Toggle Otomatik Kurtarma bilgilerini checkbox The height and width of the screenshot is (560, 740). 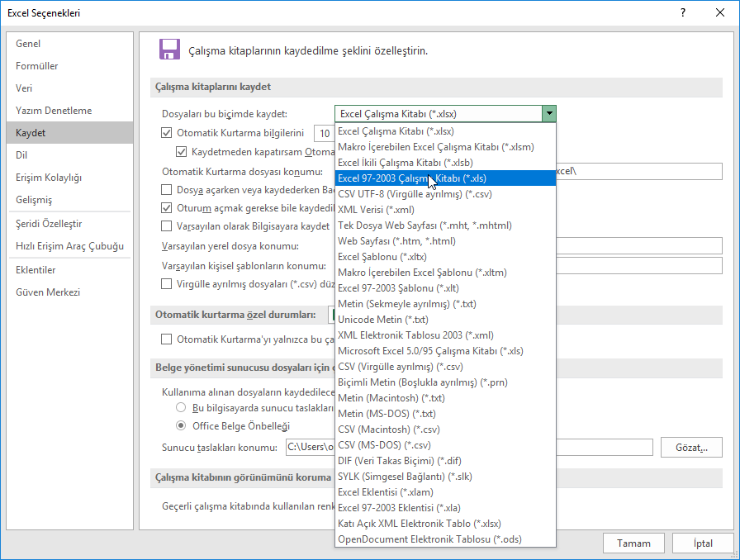coord(166,133)
